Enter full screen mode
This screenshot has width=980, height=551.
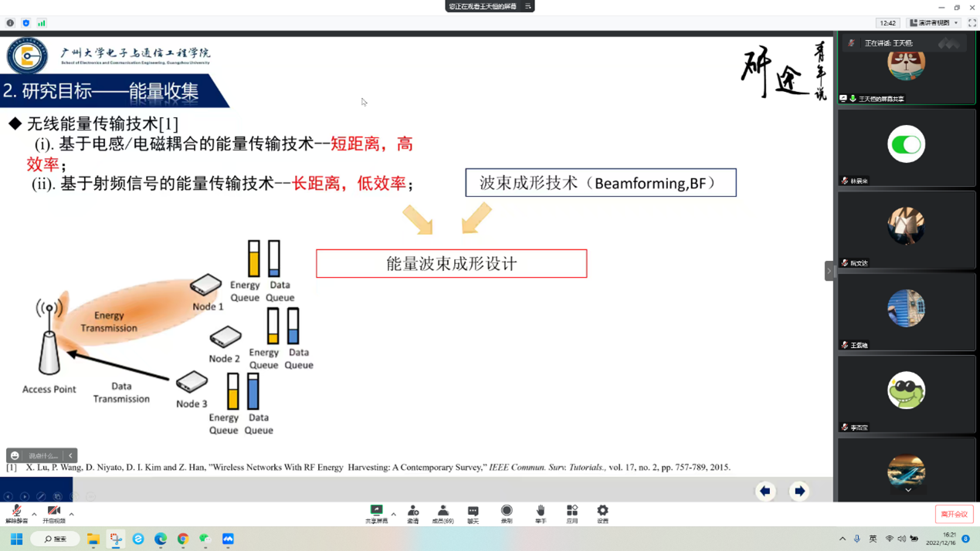972,23
